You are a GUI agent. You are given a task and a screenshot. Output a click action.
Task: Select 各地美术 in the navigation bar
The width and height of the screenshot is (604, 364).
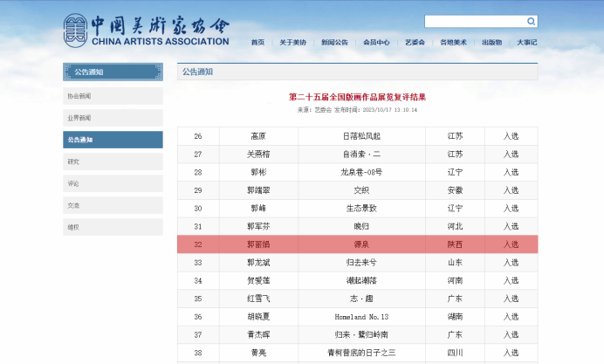tap(453, 42)
